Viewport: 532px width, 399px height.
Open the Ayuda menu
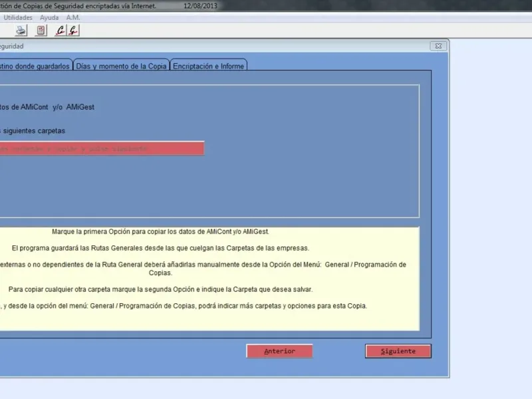[x=49, y=17]
